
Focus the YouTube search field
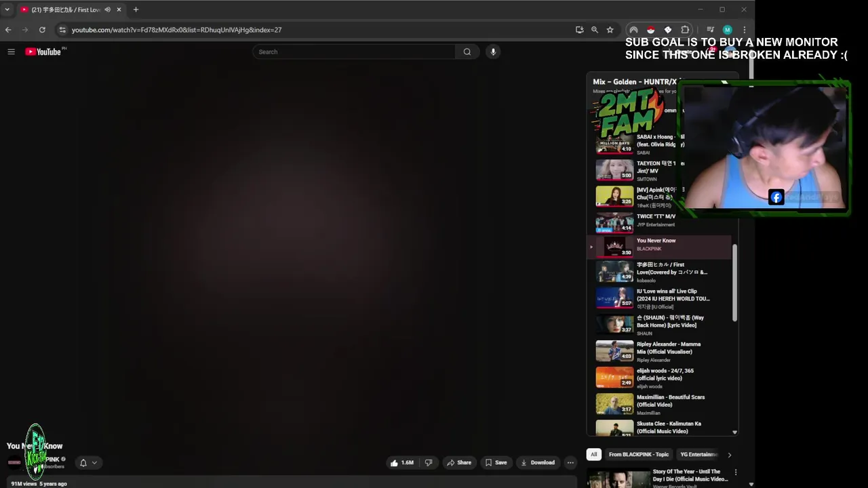(x=354, y=52)
